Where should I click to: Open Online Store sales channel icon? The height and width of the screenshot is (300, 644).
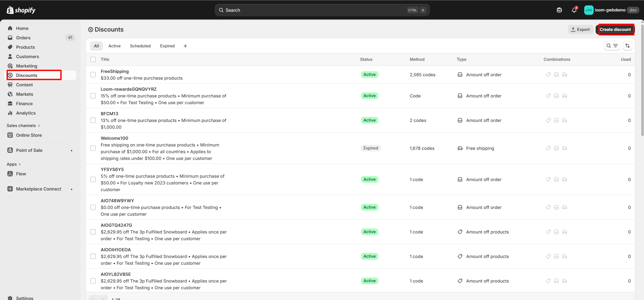point(10,135)
